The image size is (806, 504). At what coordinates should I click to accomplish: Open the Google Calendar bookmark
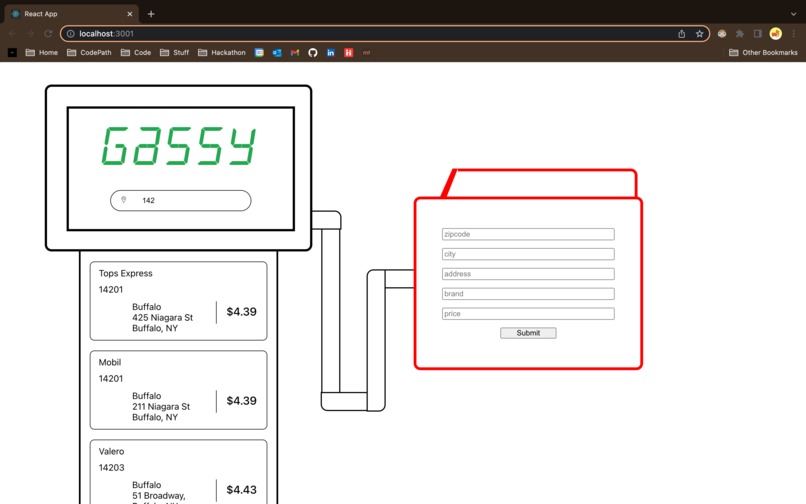tap(260, 52)
